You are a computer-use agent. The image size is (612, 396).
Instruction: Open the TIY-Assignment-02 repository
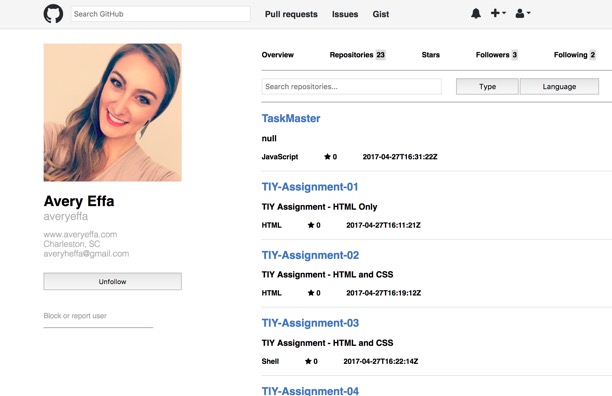310,255
